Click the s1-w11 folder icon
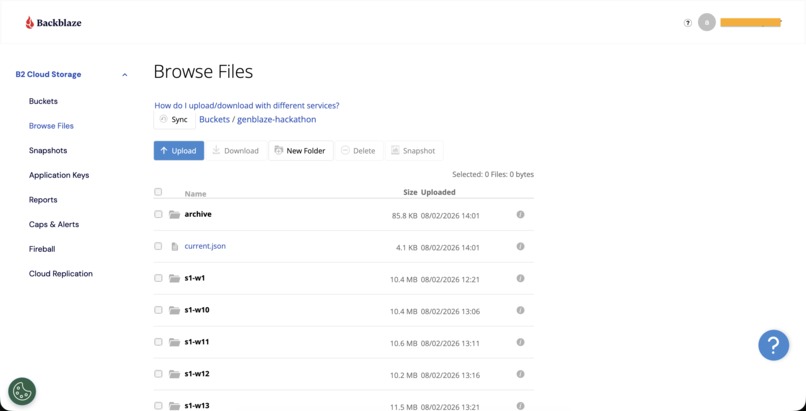 174,342
